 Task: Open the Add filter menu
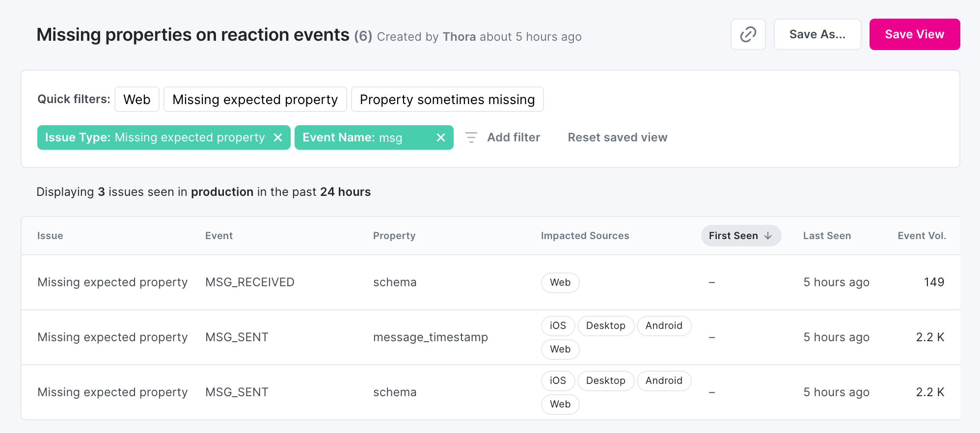pyautogui.click(x=513, y=137)
